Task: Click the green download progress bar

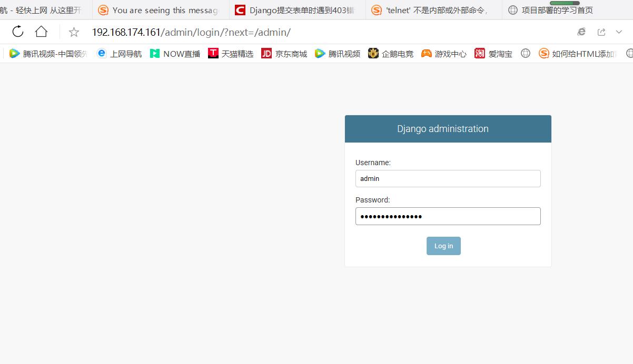Action: tap(565, 3)
